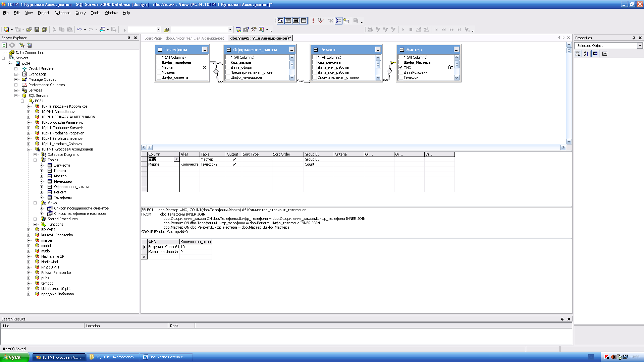Refresh the Server Explorer tree

pyautogui.click(x=4, y=45)
